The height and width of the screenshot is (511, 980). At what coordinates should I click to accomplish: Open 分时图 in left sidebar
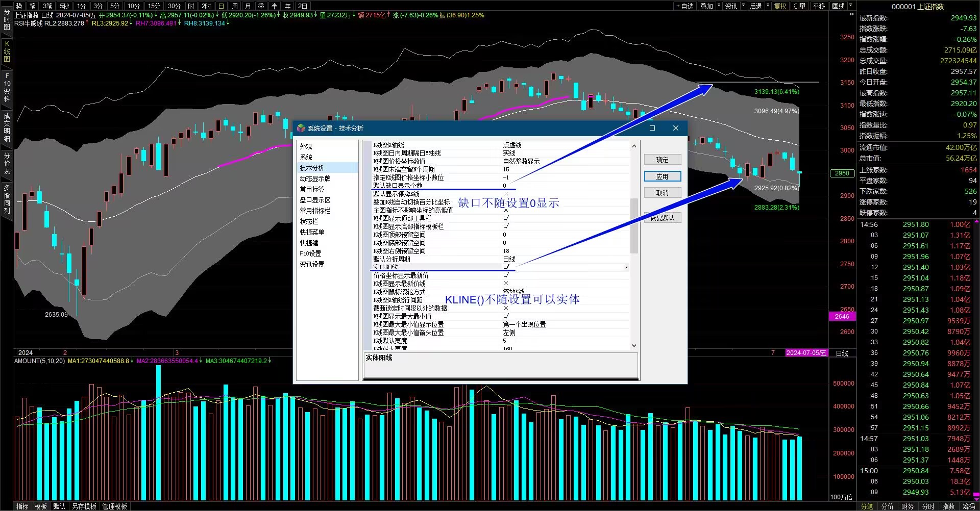(x=7, y=19)
